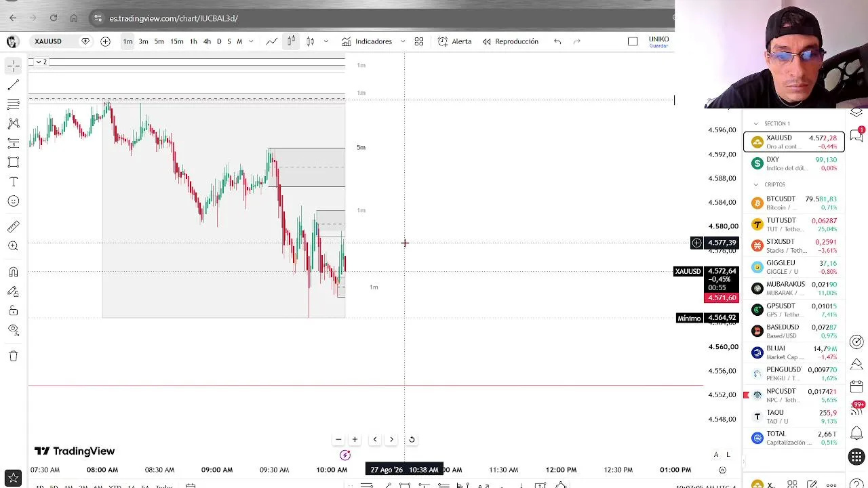Open the chats panel with notification badge
868x488 pixels.
[856, 135]
